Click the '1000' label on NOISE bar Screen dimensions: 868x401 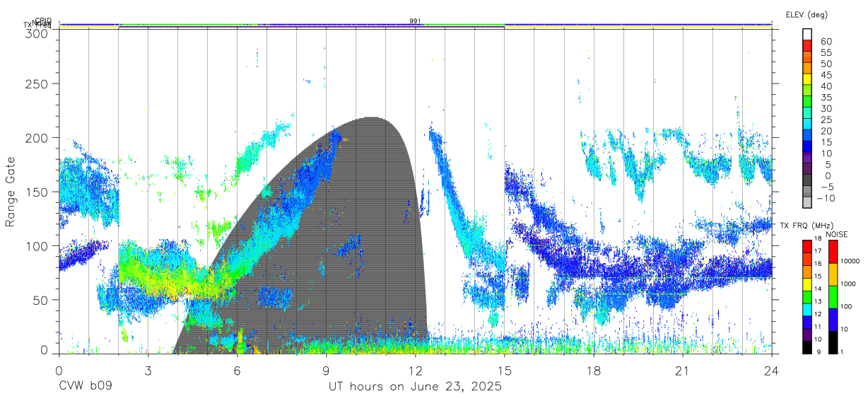click(848, 284)
